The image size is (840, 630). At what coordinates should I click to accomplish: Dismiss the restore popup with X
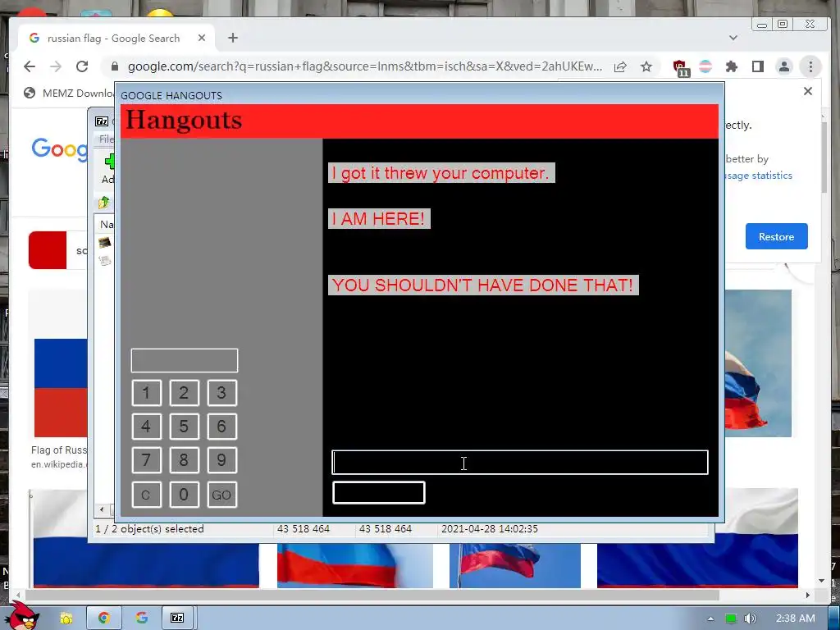pos(808,91)
